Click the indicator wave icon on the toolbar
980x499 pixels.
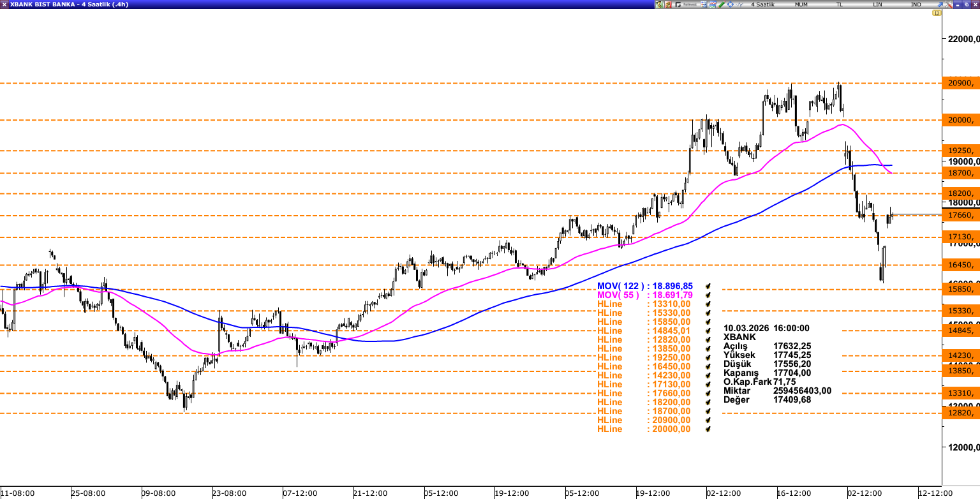[739, 4]
